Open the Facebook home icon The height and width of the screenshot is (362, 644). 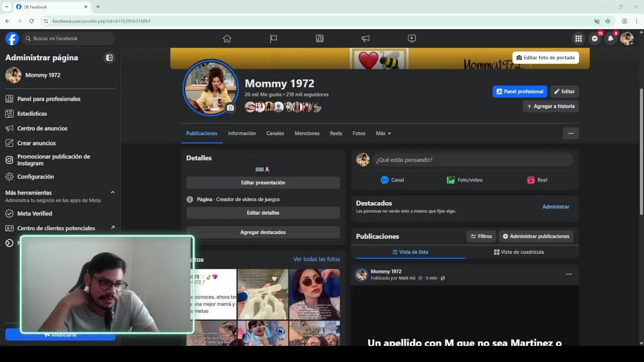click(227, 38)
